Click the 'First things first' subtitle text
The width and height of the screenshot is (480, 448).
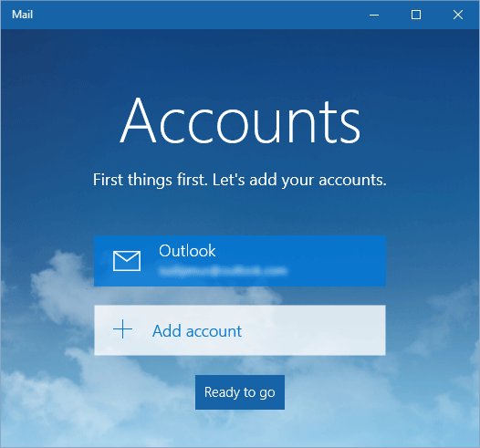pyautogui.click(x=240, y=180)
